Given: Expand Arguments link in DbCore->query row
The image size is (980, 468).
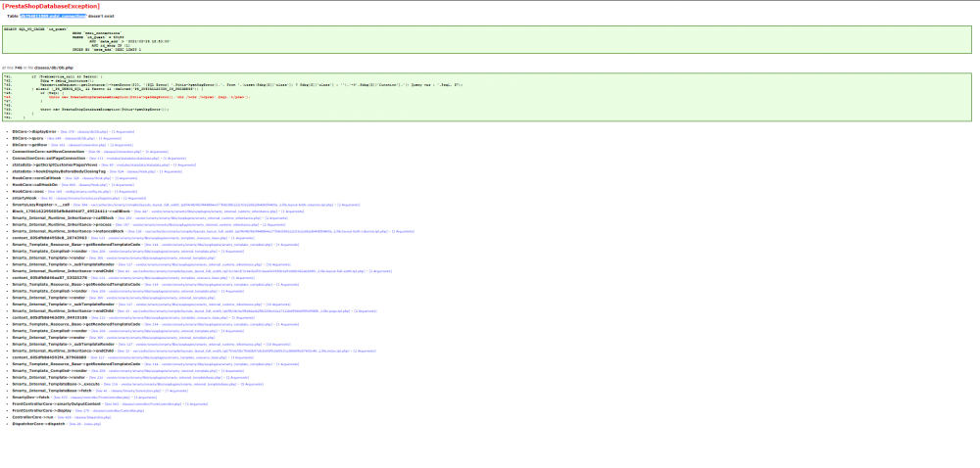Looking at the screenshot, I should [x=110, y=138].
